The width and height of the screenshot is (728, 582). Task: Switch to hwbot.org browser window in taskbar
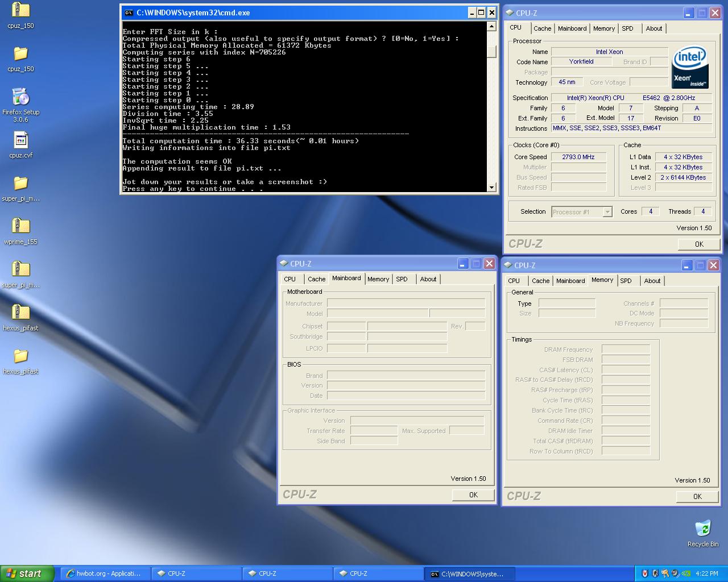tap(106, 573)
